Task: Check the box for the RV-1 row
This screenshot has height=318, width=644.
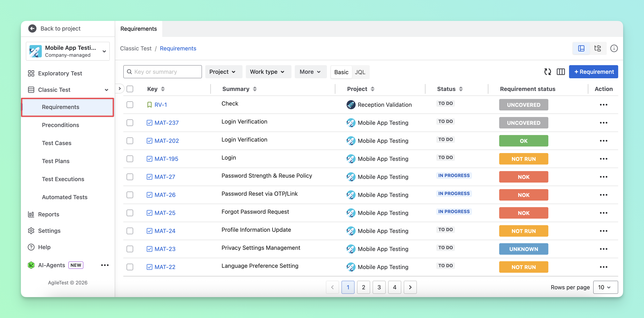Action: (130, 105)
